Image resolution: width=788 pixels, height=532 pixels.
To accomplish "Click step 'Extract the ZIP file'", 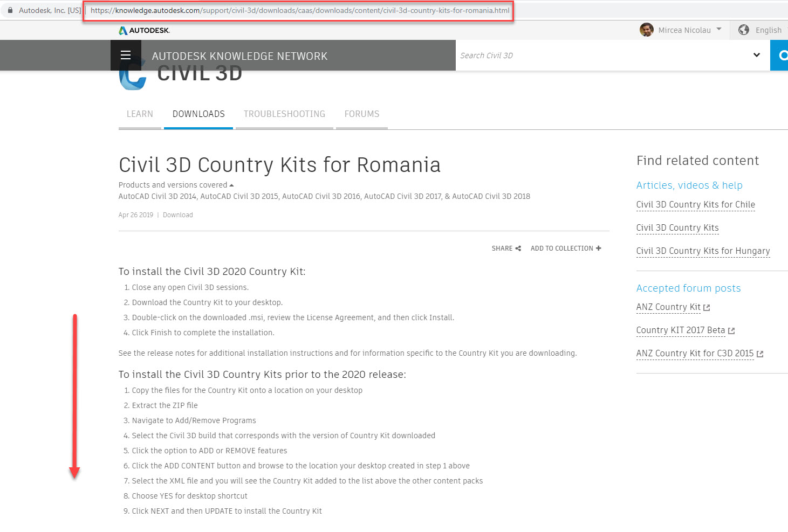I will 165,406.
